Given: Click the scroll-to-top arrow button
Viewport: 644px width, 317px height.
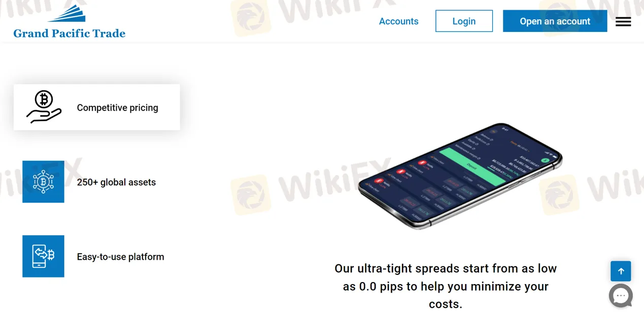Looking at the screenshot, I should (621, 271).
